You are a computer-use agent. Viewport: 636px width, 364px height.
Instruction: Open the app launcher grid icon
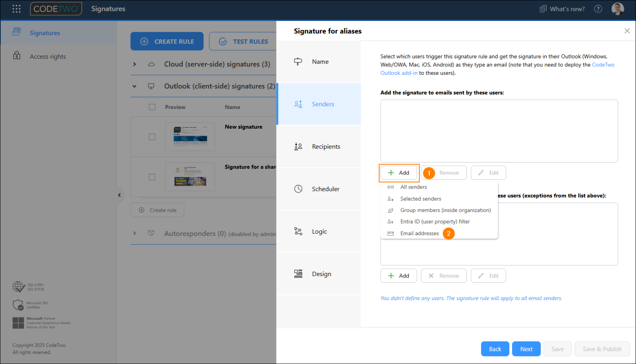tap(16, 9)
